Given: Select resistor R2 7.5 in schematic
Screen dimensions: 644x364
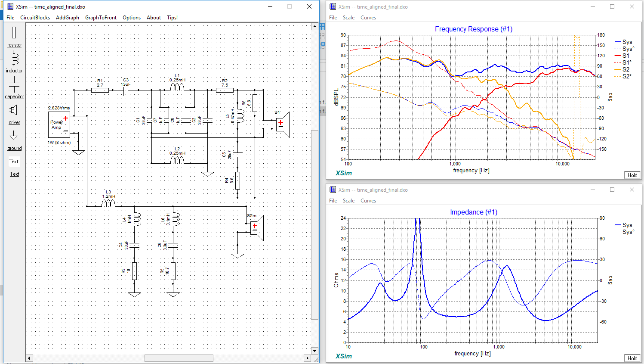Looking at the screenshot, I should click(225, 90).
